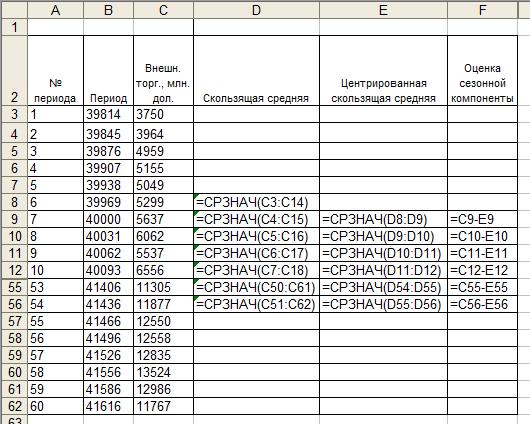Screen dimensions: 530x424
Task: Select cell with value 5049
Action: (163, 185)
